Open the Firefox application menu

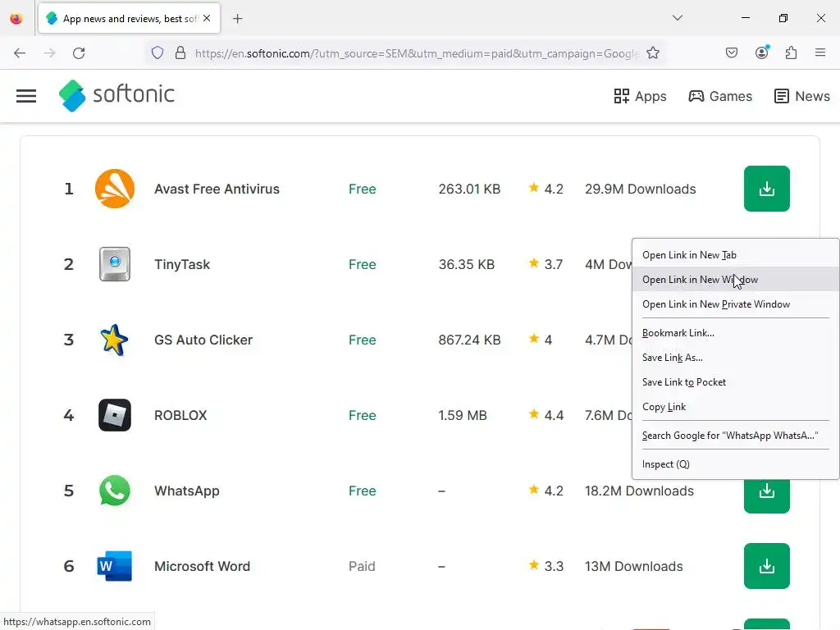(820, 52)
